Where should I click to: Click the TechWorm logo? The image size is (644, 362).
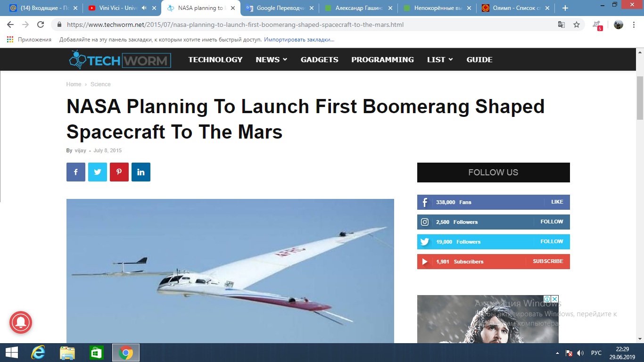click(120, 60)
